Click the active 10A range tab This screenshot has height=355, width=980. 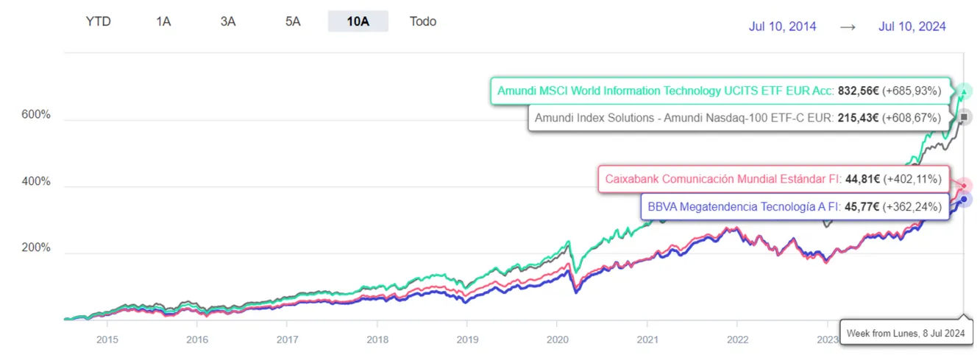pyautogui.click(x=358, y=21)
